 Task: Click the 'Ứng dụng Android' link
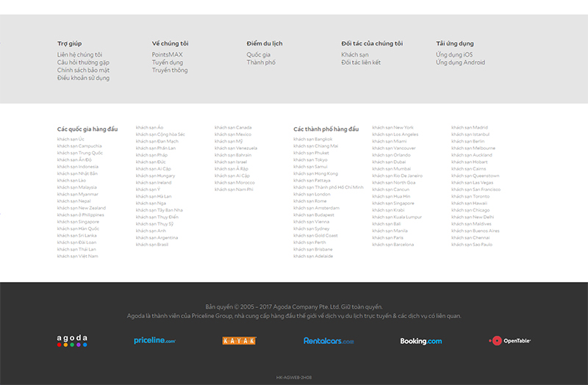(460, 62)
